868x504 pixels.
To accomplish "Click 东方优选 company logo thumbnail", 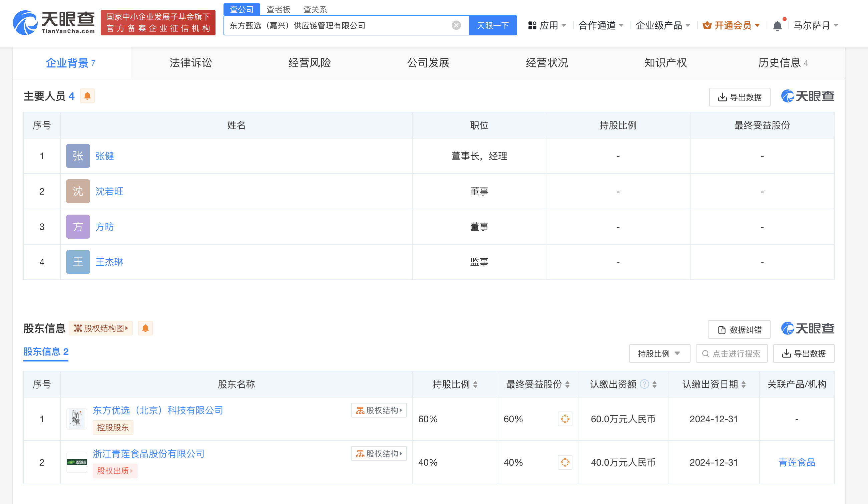I will [x=76, y=419].
